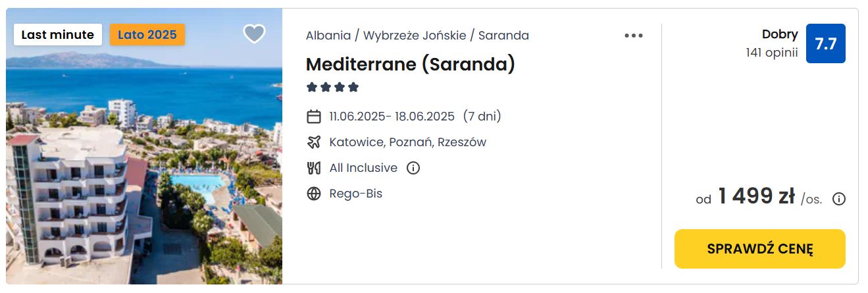The width and height of the screenshot is (868, 293).
Task: Click the globe tour operator icon
Action: (314, 194)
